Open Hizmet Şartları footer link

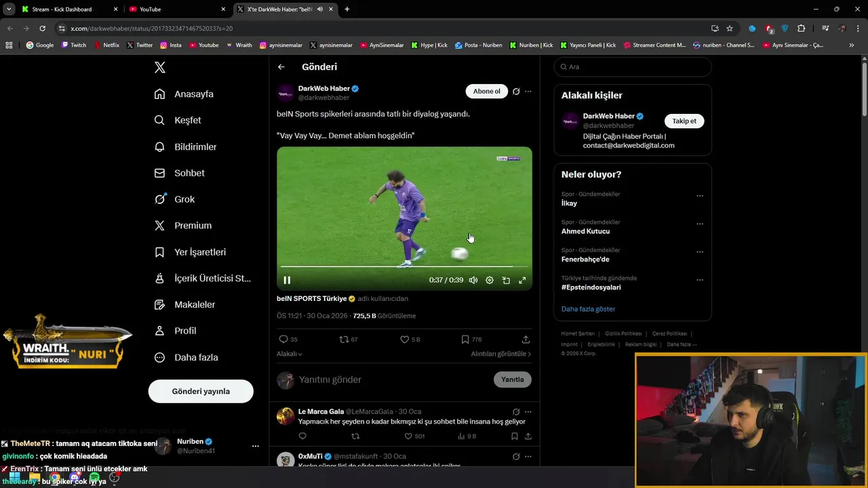coord(577,333)
